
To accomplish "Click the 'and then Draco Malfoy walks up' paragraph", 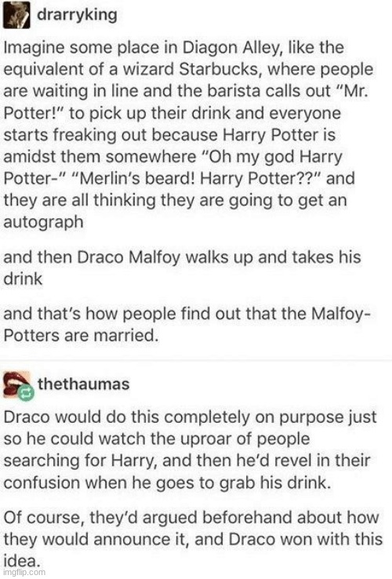I will point(182,268).
